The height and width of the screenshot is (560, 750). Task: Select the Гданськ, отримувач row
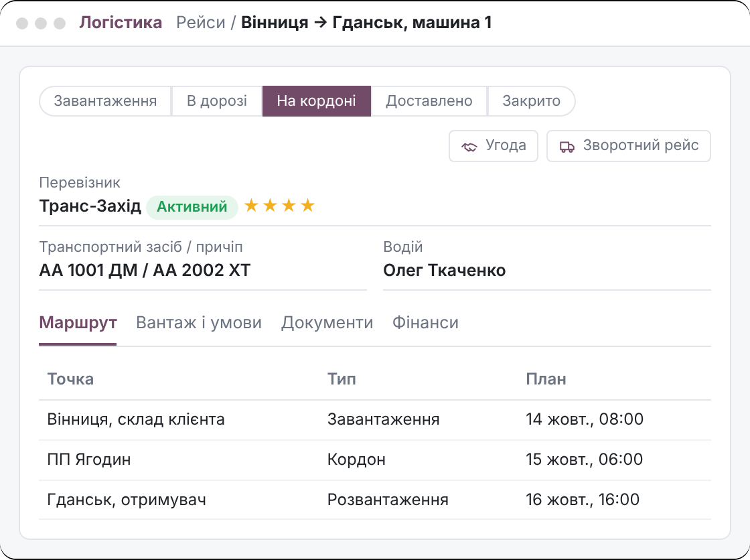pyautogui.click(x=375, y=500)
